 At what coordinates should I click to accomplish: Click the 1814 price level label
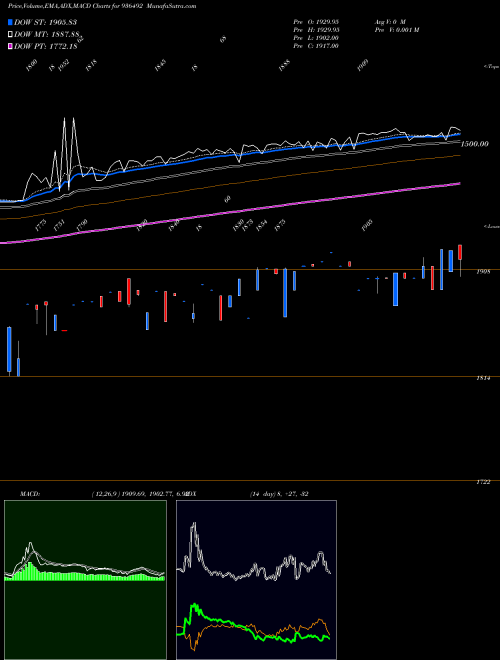tap(483, 378)
